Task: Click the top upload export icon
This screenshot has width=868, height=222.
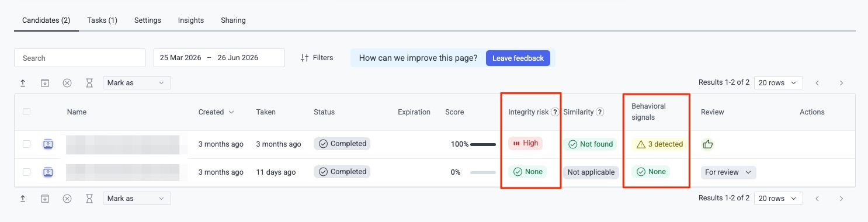Action: tap(23, 83)
